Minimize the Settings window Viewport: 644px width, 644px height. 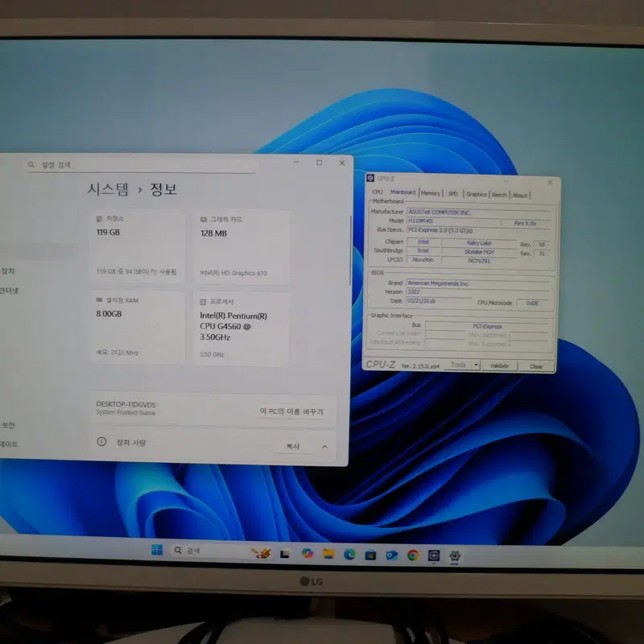click(x=296, y=163)
